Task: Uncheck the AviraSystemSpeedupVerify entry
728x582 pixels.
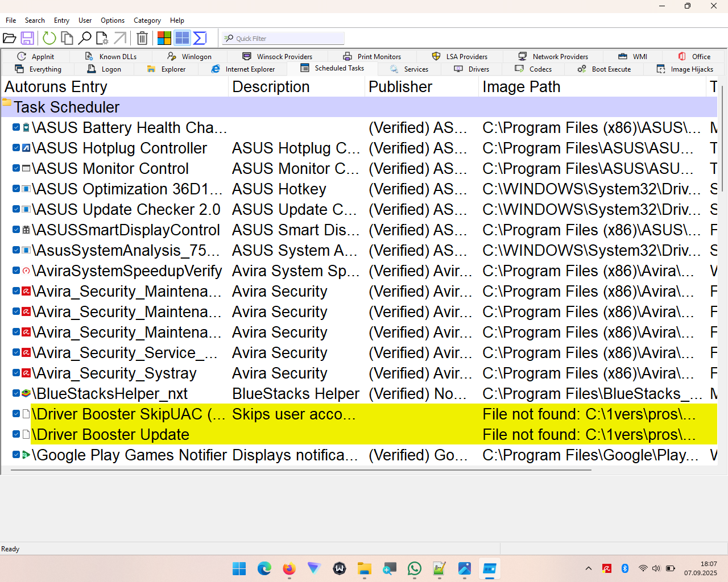Action: (x=16, y=271)
